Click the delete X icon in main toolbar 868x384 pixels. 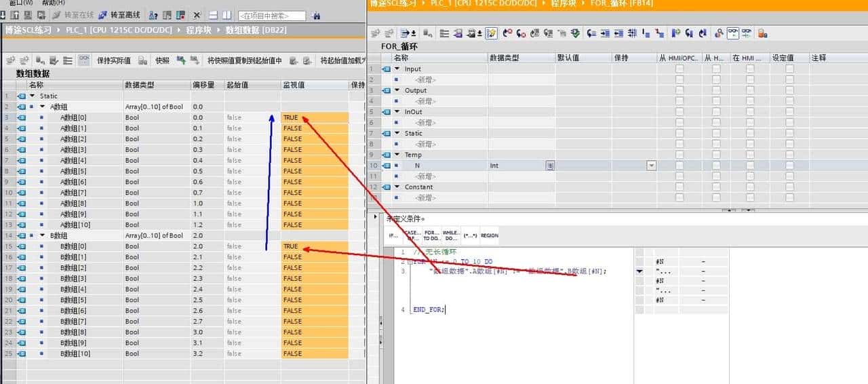point(197,15)
